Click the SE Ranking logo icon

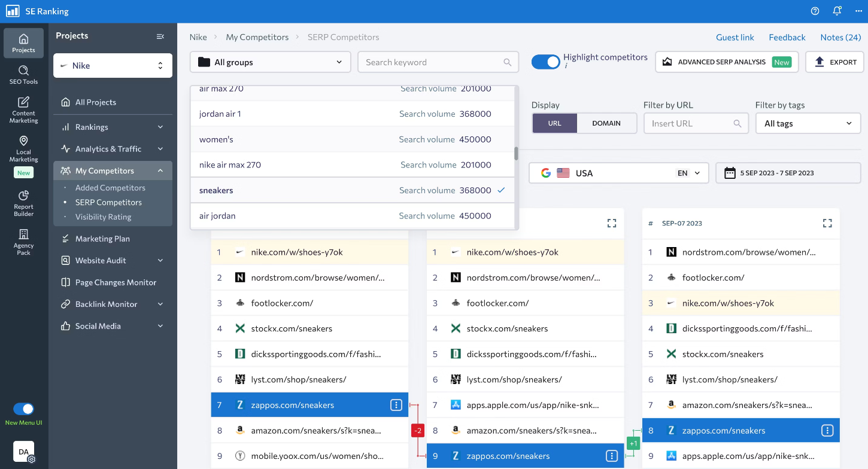13,11
